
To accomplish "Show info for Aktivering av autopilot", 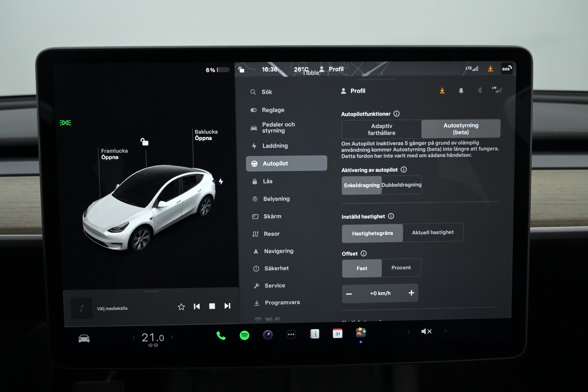I will tap(404, 170).
